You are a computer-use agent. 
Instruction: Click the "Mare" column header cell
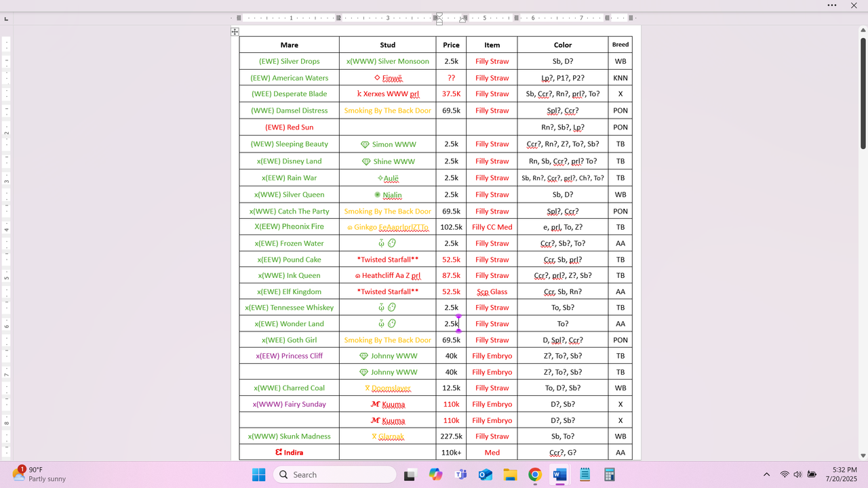click(290, 45)
